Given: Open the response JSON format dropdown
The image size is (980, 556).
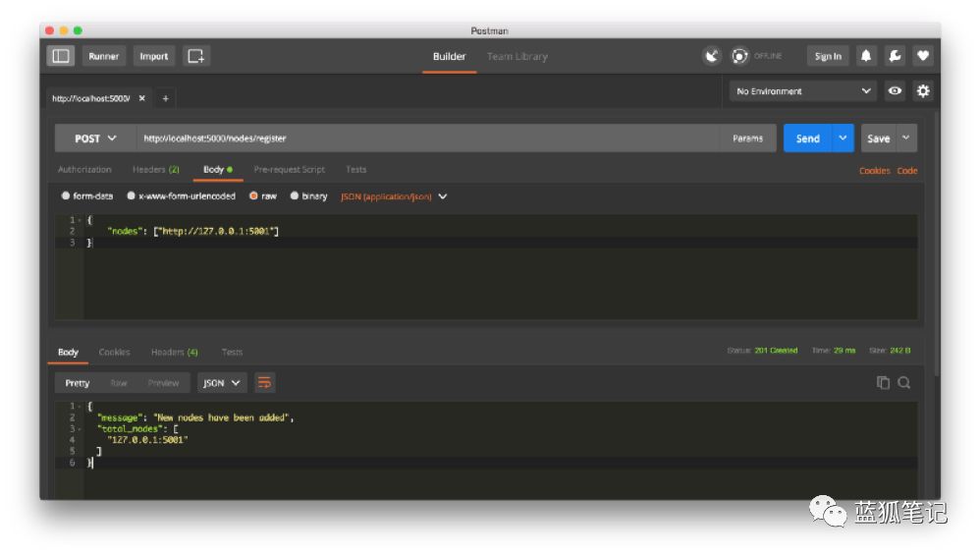Looking at the screenshot, I should point(222,383).
